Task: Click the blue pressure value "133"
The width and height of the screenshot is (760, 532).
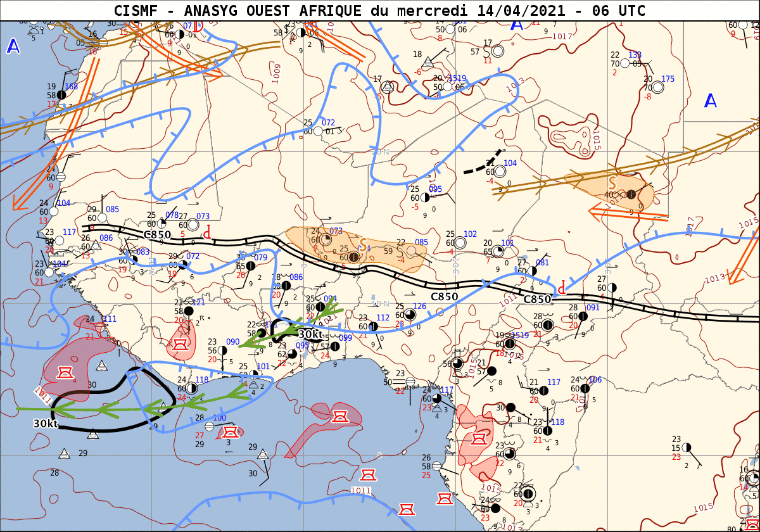Action: pyautogui.click(x=635, y=55)
